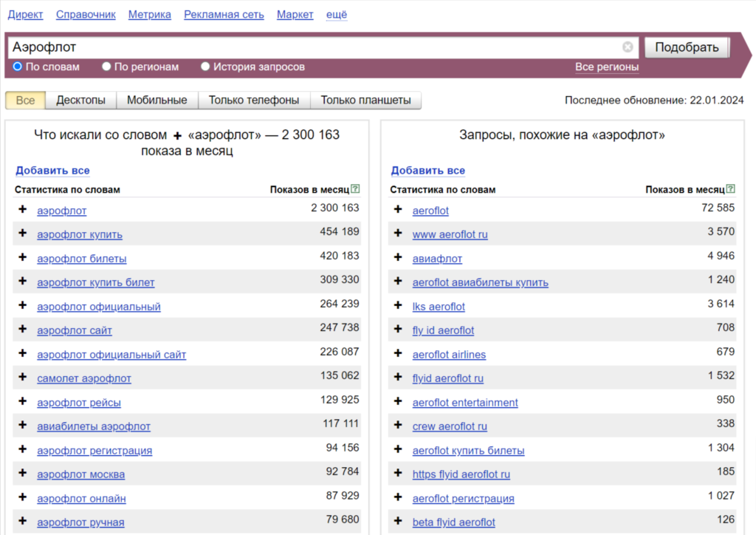Viewport: 756px width, 535px height.
Task: Open the crew aeroflot ru link
Action: pos(450,427)
